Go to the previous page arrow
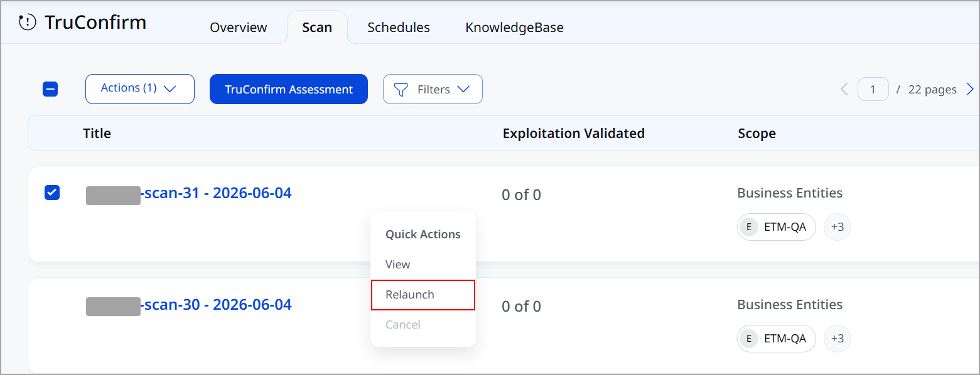This screenshot has width=980, height=375. tap(844, 89)
